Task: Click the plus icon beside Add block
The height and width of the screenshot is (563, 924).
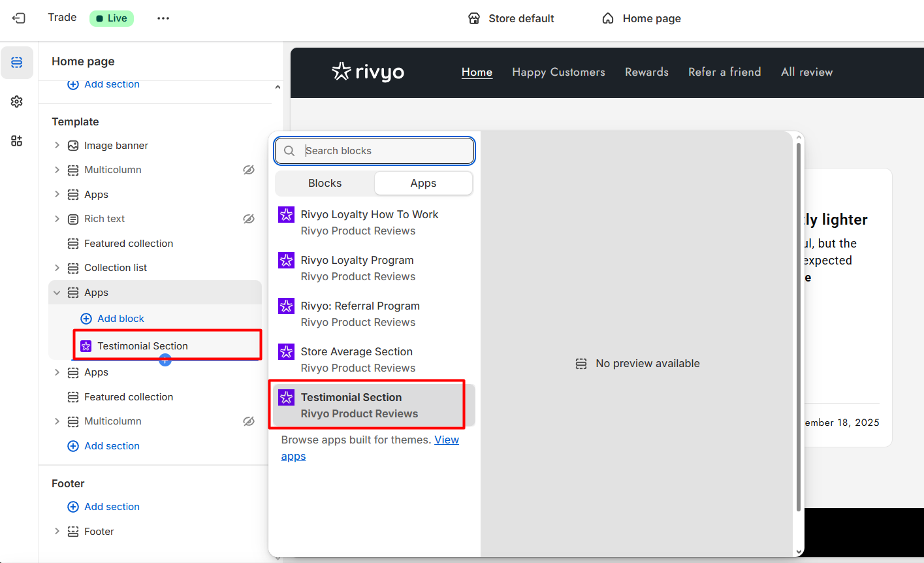Action: (86, 319)
